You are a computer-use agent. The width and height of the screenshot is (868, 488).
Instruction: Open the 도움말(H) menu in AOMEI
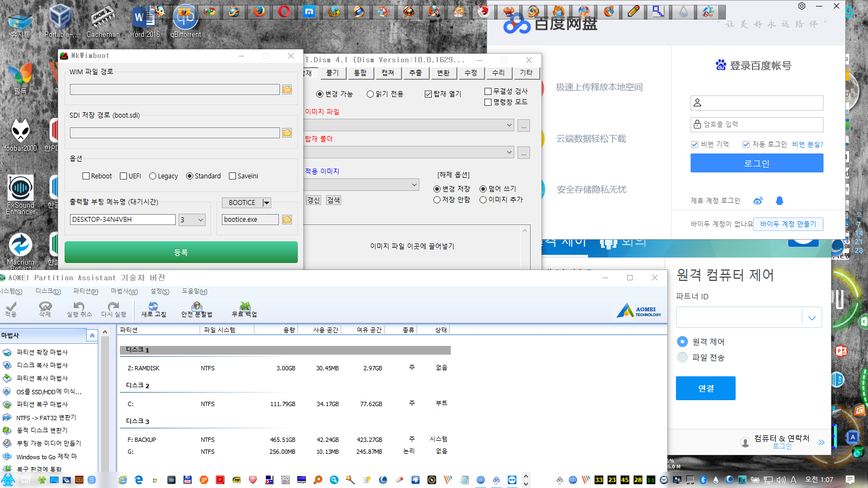(x=195, y=292)
